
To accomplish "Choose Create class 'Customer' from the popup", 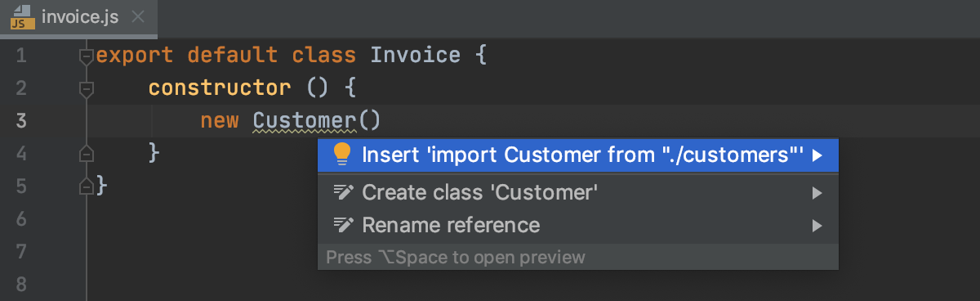I will (578, 193).
